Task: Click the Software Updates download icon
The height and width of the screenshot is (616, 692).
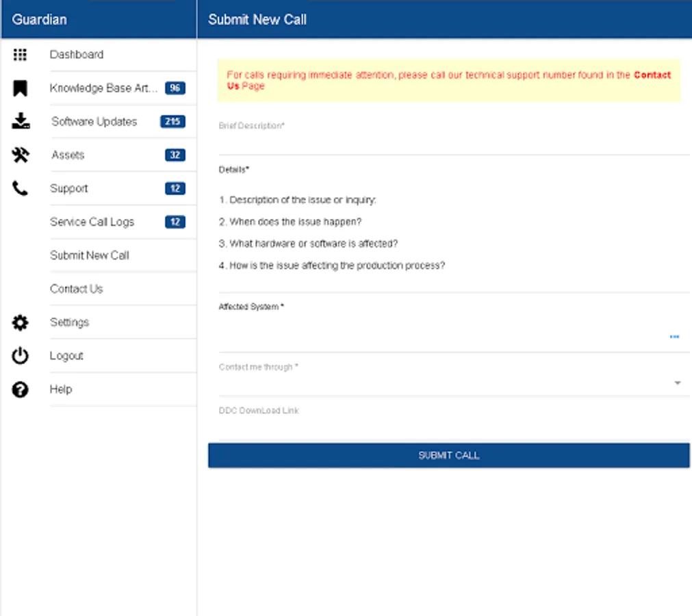Action: [21, 121]
